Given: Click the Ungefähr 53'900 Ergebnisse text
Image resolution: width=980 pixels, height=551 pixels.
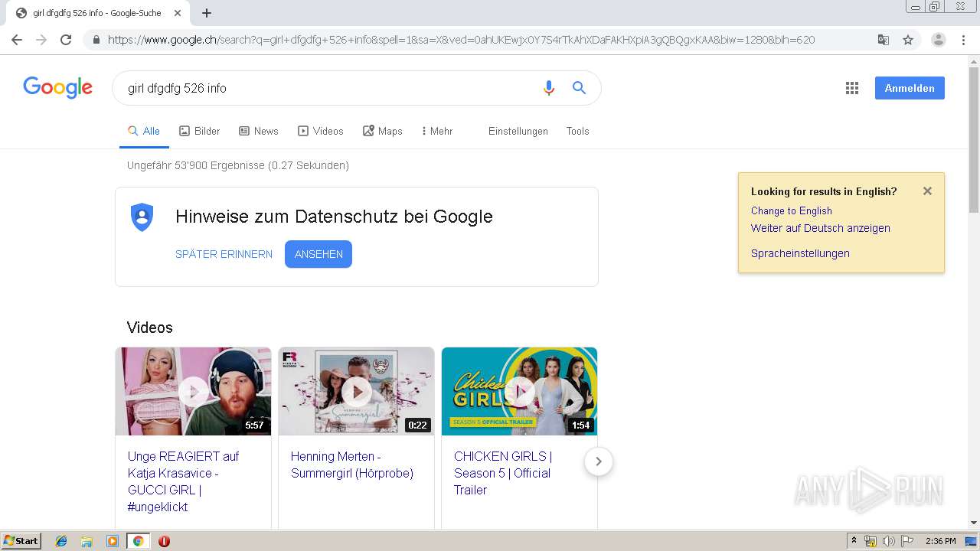Looking at the screenshot, I should point(238,165).
